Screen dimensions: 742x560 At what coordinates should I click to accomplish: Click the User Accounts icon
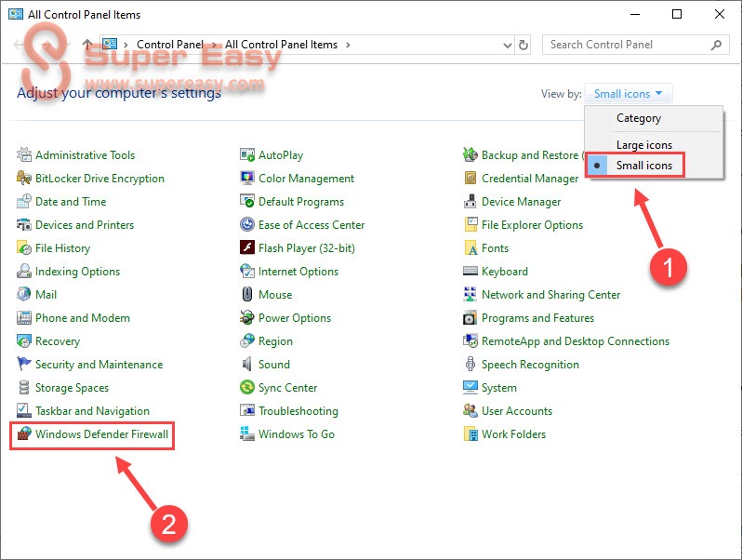coord(470,410)
